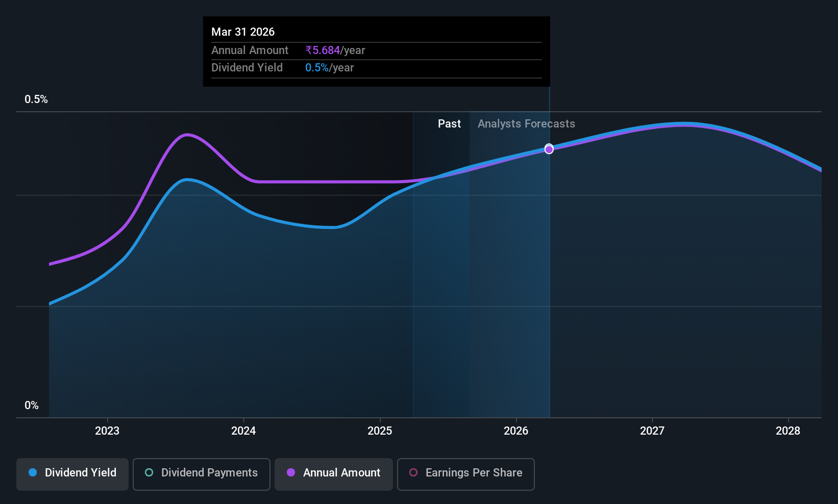The image size is (838, 504).
Task: Click the 0.5%/year dividend yield value
Action: [330, 68]
